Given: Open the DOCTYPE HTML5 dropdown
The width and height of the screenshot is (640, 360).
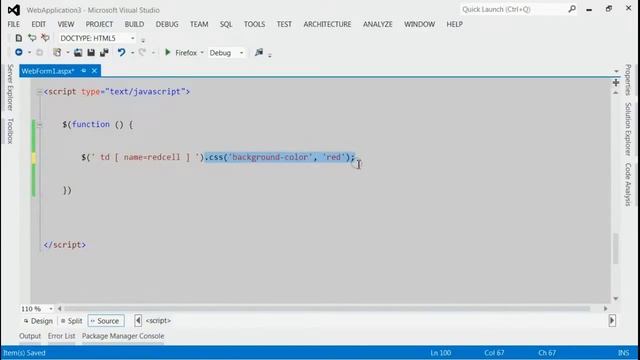Looking at the screenshot, I should pos(133,38).
